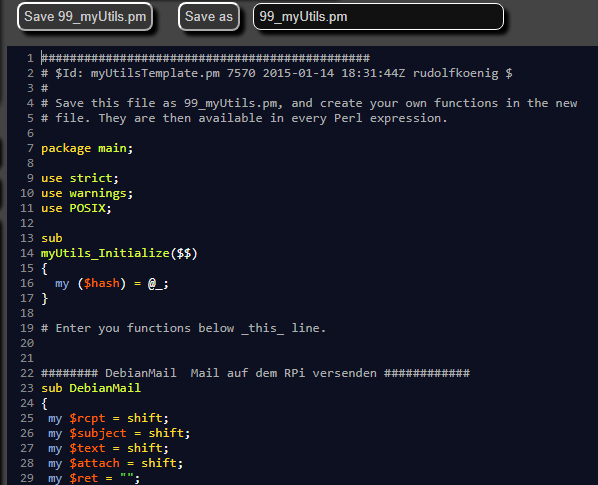598x485 pixels.
Task: Click line number 20 in the gutter
Action: 27,344
